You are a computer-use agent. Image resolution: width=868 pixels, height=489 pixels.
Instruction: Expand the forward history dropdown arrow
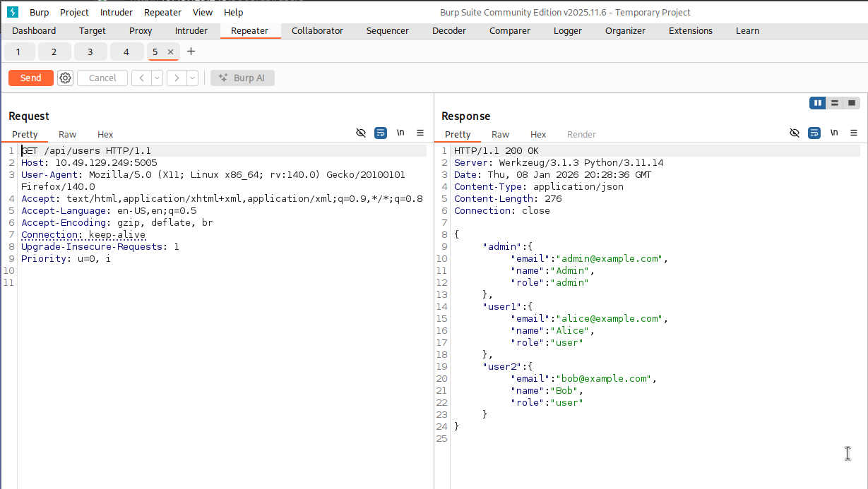tap(192, 78)
